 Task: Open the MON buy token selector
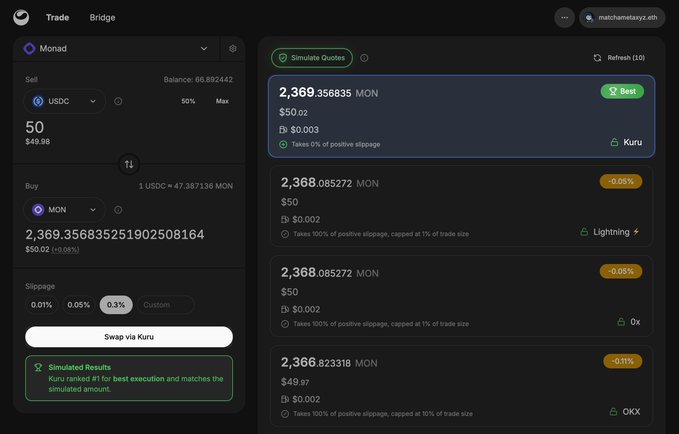coord(65,210)
